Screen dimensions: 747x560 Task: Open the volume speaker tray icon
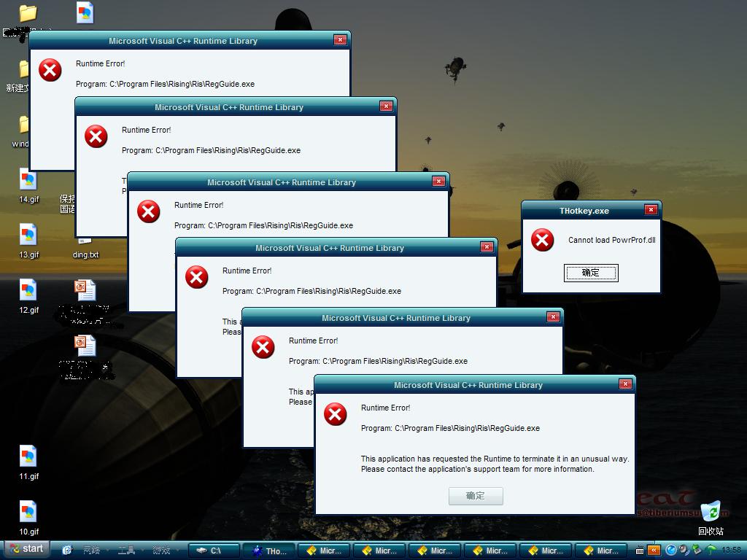(x=684, y=550)
